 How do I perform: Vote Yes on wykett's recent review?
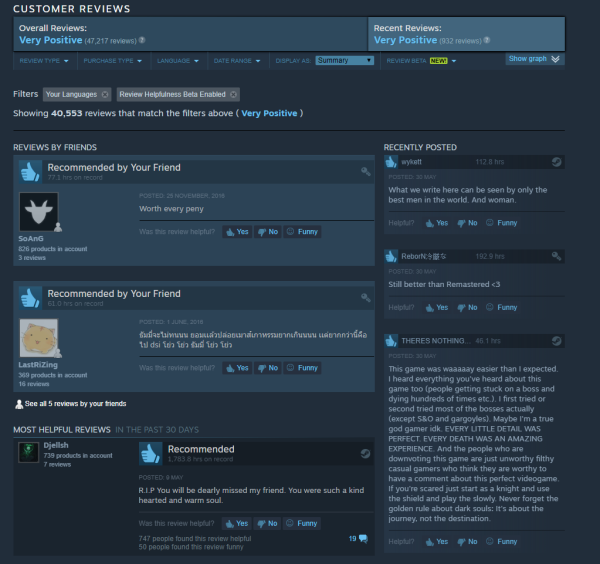437,223
